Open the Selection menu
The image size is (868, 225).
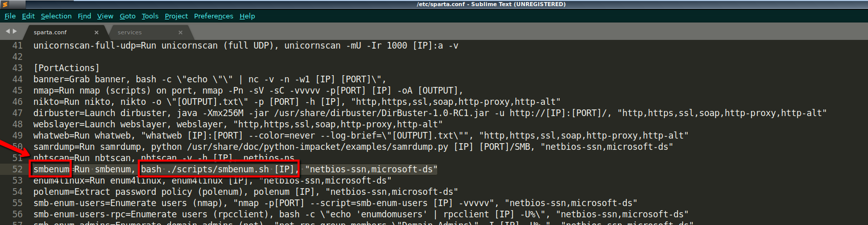point(56,16)
